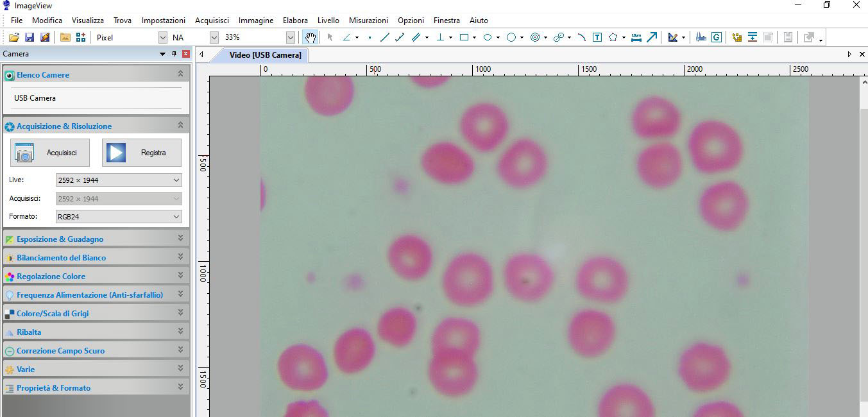Open the Formato RGB24 dropdown

coord(119,217)
